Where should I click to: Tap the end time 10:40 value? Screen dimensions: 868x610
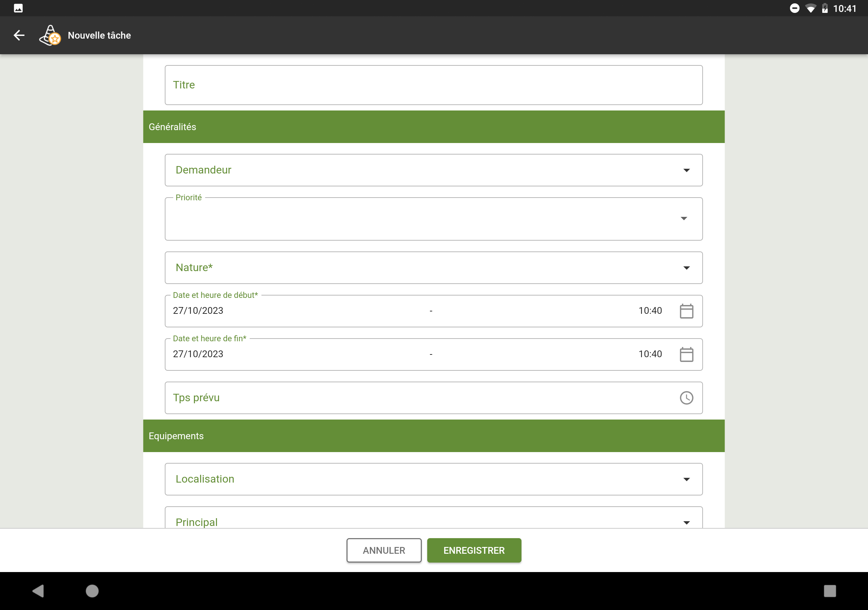[x=650, y=354]
